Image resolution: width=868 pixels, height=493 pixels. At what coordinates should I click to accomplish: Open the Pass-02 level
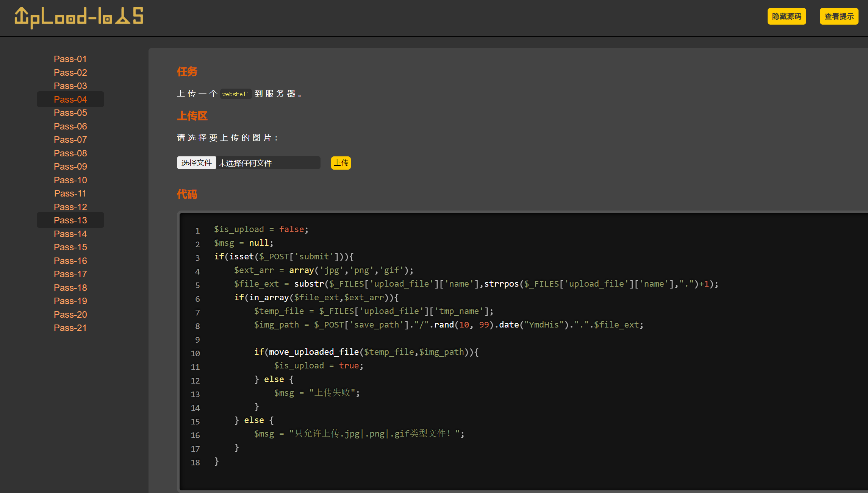70,72
